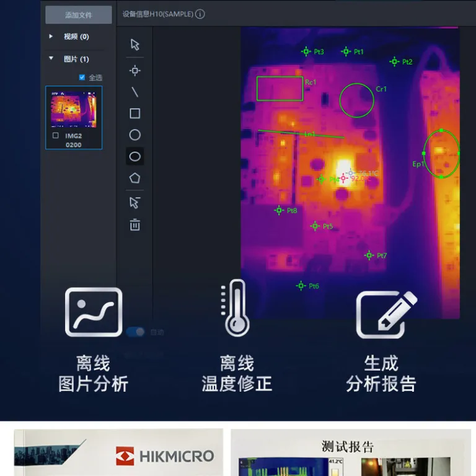Screen dimensions: 476x476
Task: Click the 设备信息H10(SAMPLE) label
Action: [x=158, y=14]
